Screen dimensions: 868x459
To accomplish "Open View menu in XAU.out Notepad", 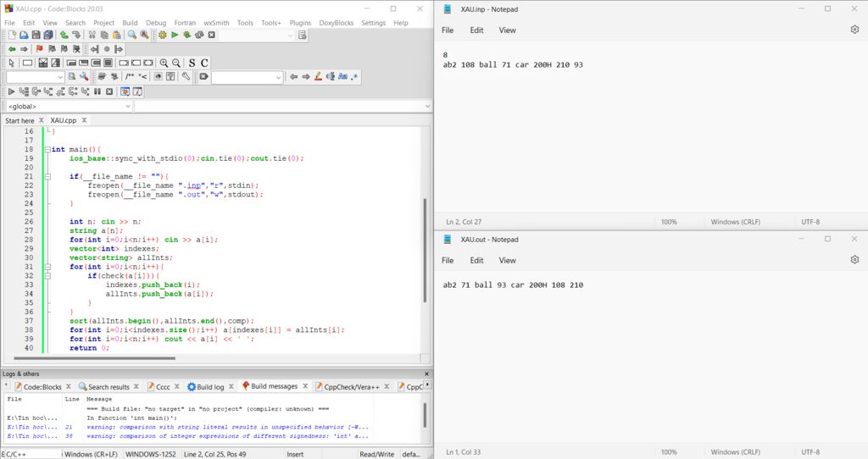I will (507, 261).
